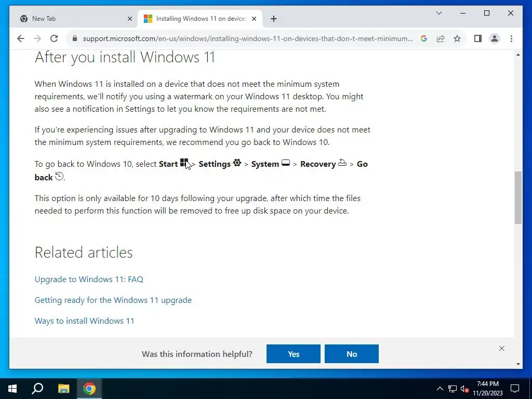The image size is (532, 399).
Task: Open taskbar search
Action: (37, 389)
